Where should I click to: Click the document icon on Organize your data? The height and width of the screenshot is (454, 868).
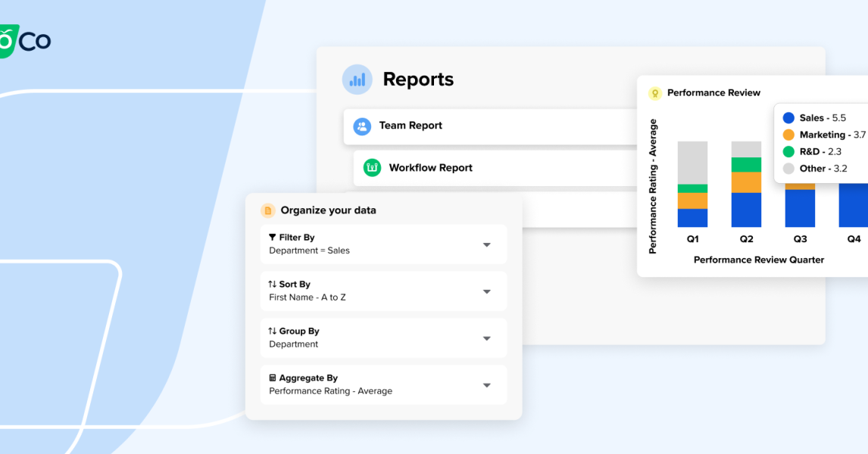click(267, 210)
